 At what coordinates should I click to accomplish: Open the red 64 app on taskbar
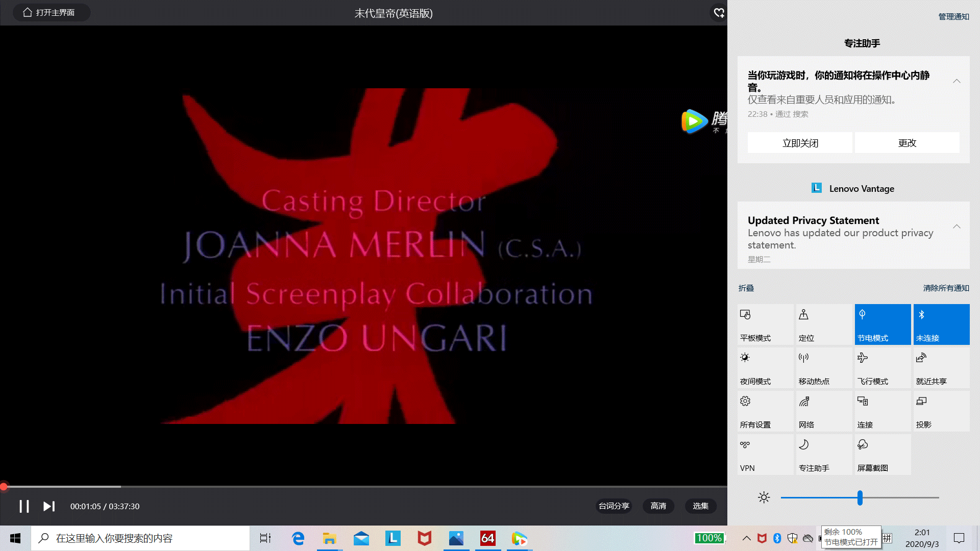point(488,538)
